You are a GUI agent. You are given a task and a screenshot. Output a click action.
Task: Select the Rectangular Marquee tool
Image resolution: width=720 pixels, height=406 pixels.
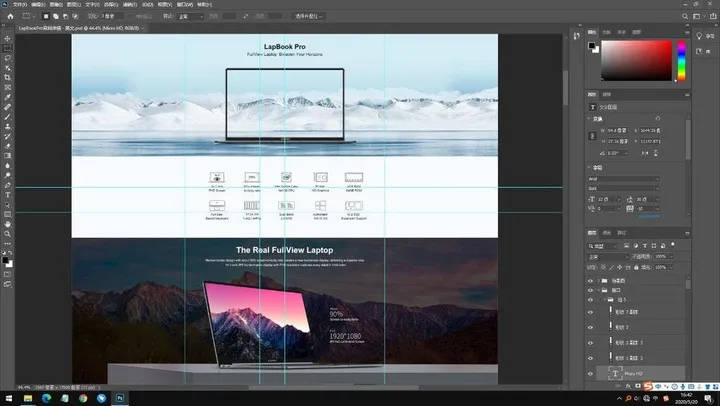(x=7, y=48)
